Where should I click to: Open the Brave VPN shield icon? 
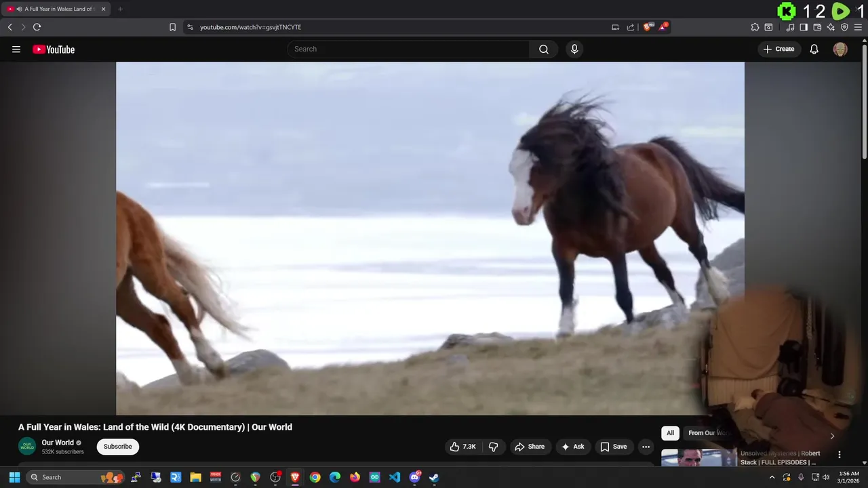coord(844,27)
